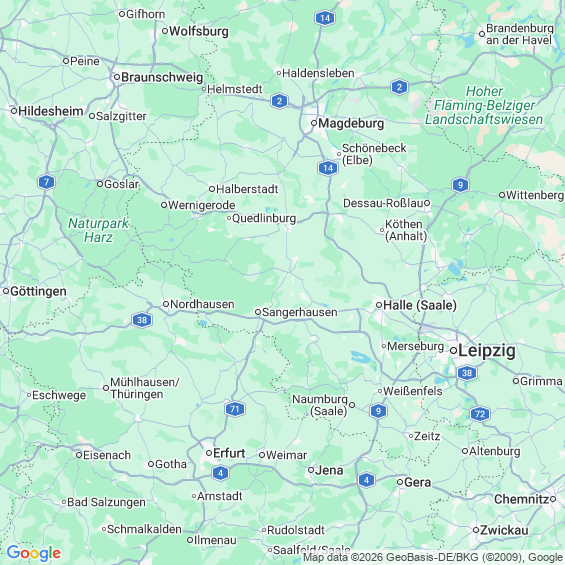Screen dimensions: 565x565
Task: Click the A7 highway shield near Goslar
Action: (x=46, y=182)
